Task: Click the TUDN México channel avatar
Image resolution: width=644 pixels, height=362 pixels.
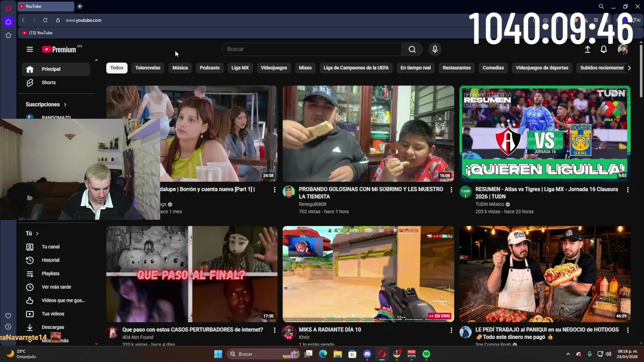Action: (465, 192)
